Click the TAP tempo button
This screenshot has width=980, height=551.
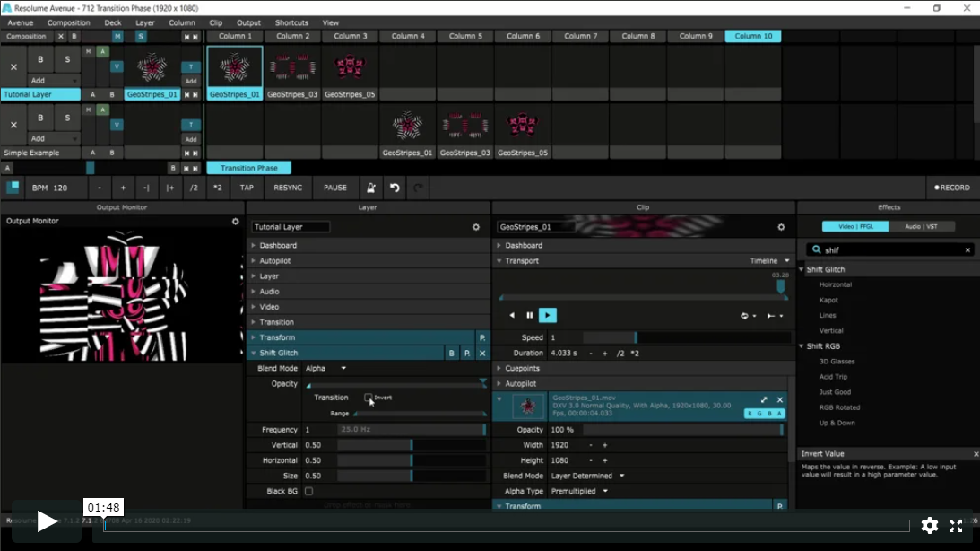(x=246, y=188)
